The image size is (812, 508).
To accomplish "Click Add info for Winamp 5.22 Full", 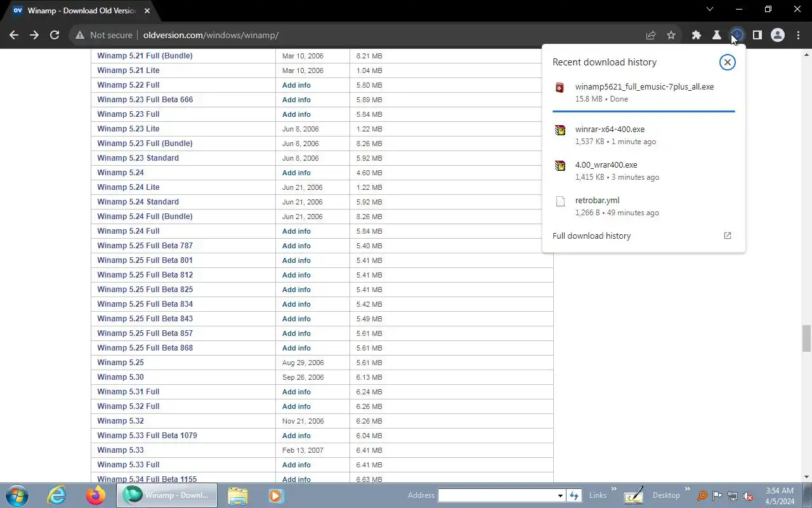I will (x=296, y=85).
